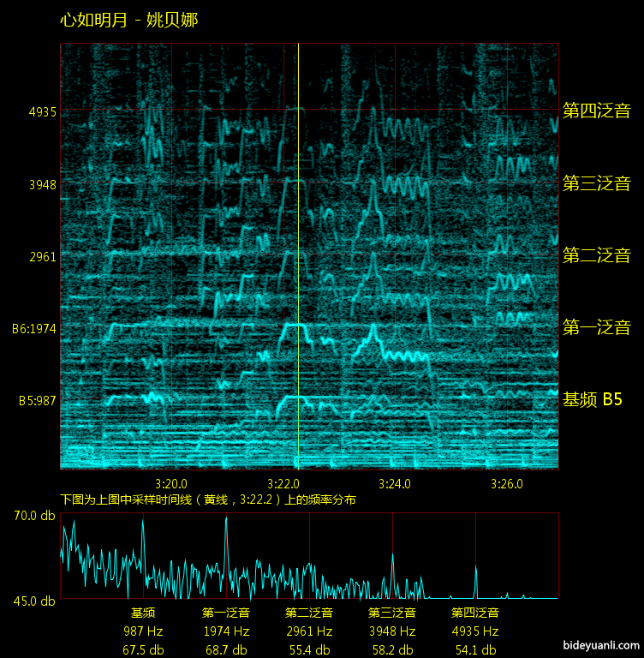The height and width of the screenshot is (658, 644).
Task: Click the 3948 Hz value in table
Action: 392,631
